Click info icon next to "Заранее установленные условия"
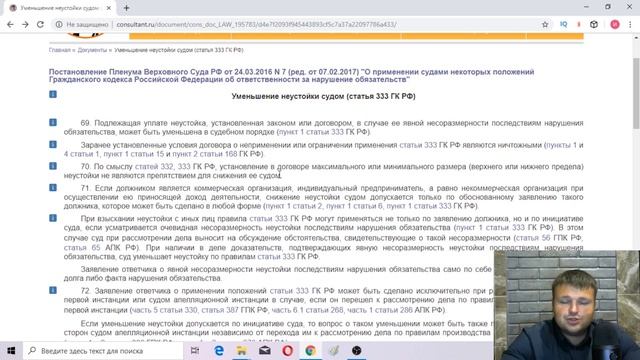This screenshot has width=640, height=360. pos(53,144)
